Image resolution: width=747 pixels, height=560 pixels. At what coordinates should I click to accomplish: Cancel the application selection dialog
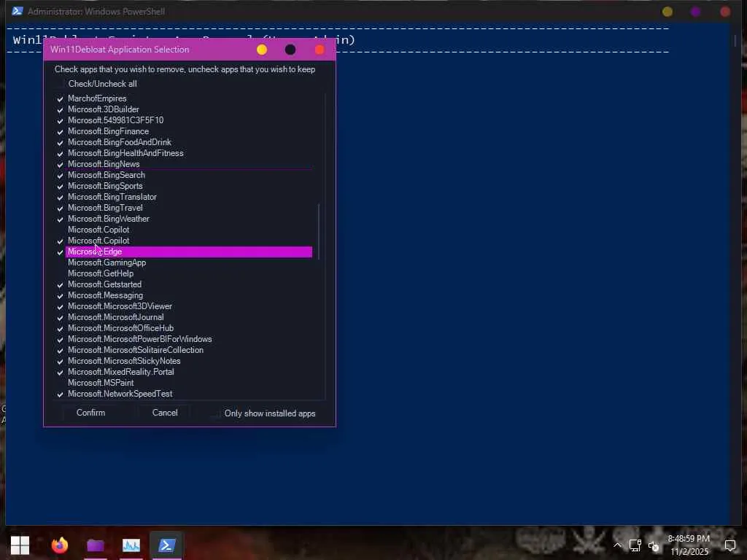(x=165, y=413)
